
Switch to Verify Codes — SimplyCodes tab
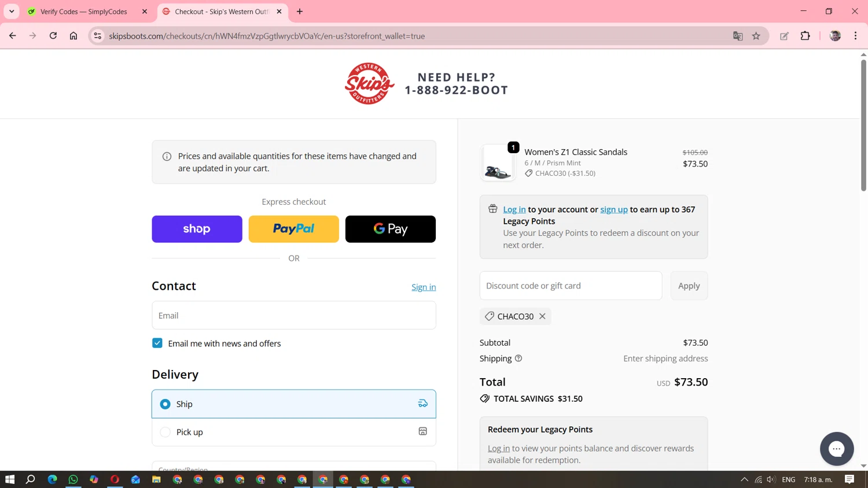coord(87,12)
